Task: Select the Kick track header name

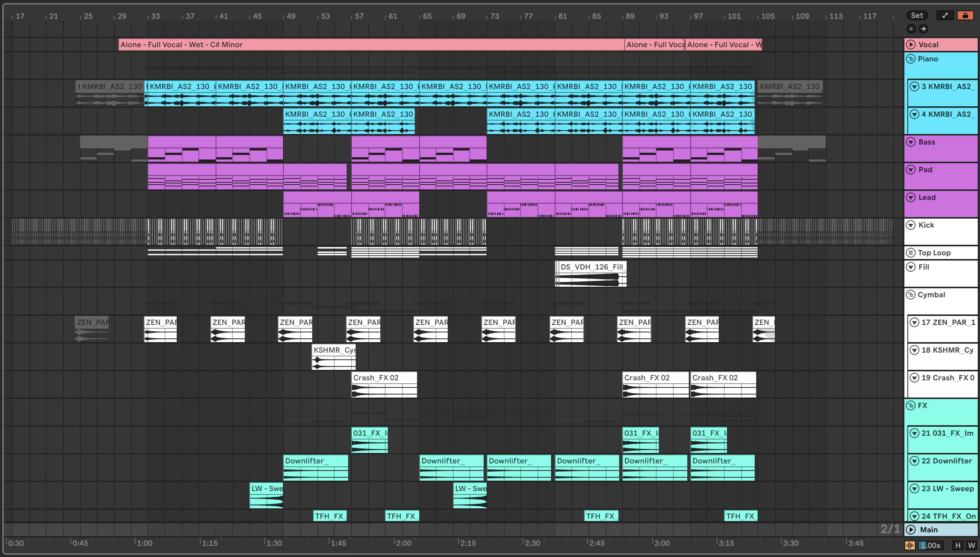Action: 926,225
